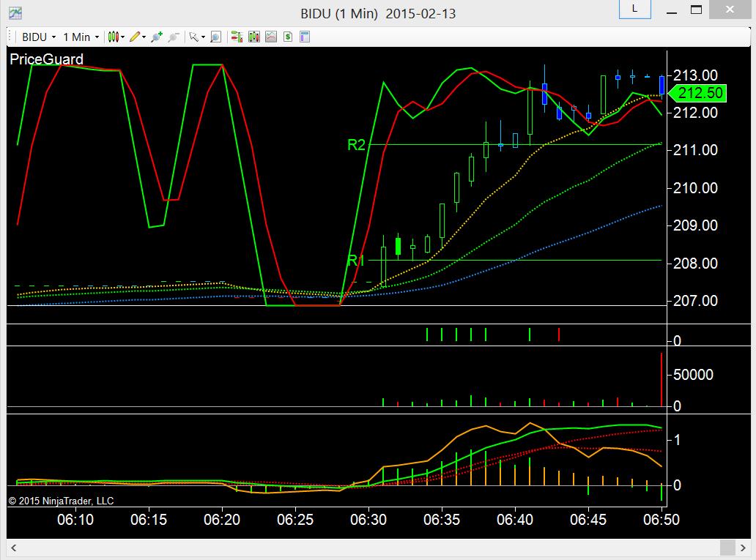The image size is (756, 560).
Task: Click the R1 resistance level label
Action: 356,261
